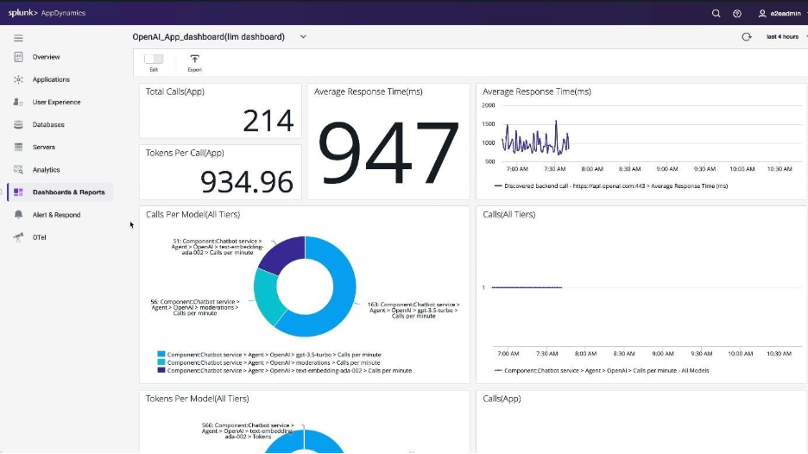The height and width of the screenshot is (454, 808).
Task: Click the Servers sidebar icon
Action: [19, 147]
